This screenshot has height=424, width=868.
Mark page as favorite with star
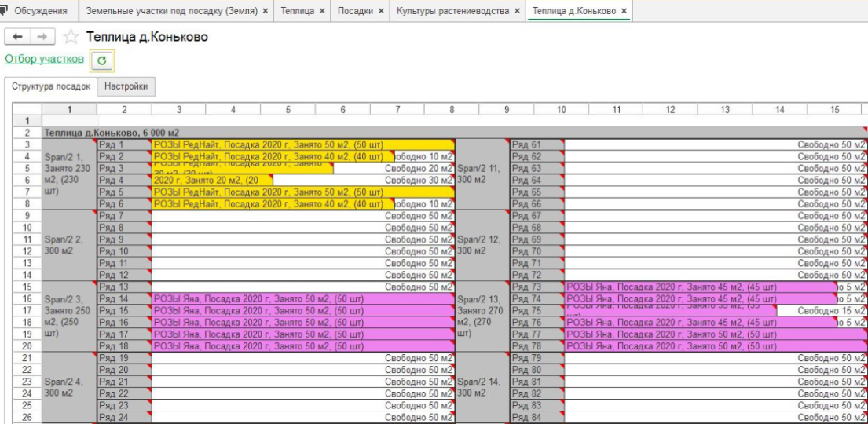pyautogui.click(x=70, y=37)
